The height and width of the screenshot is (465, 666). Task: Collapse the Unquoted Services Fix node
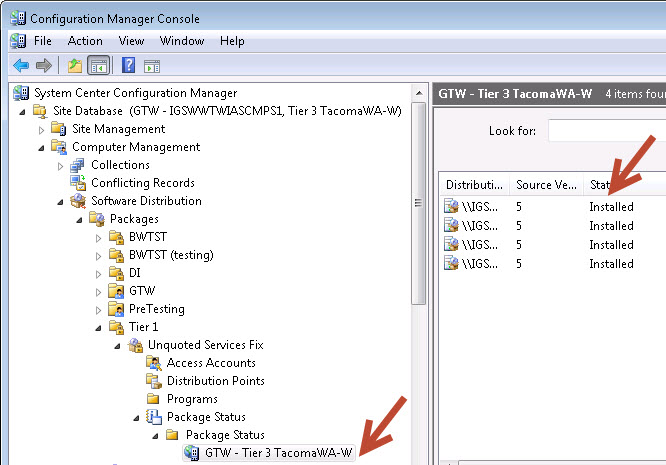117,346
